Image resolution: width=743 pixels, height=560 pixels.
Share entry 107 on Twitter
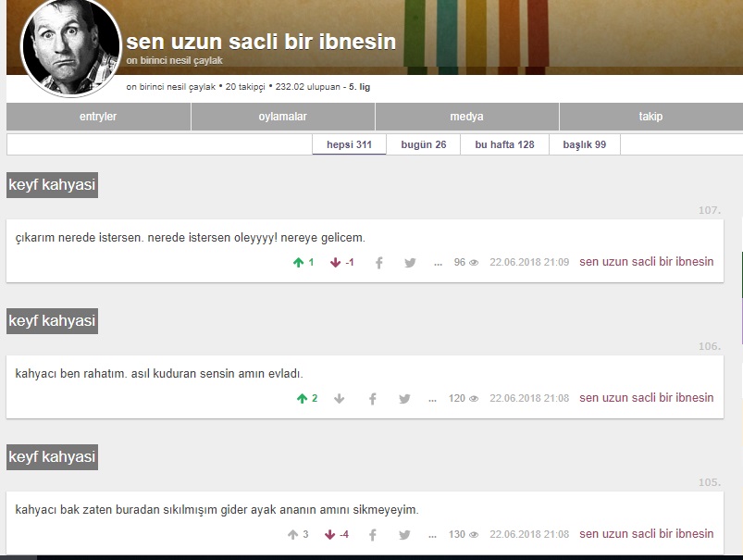410,263
